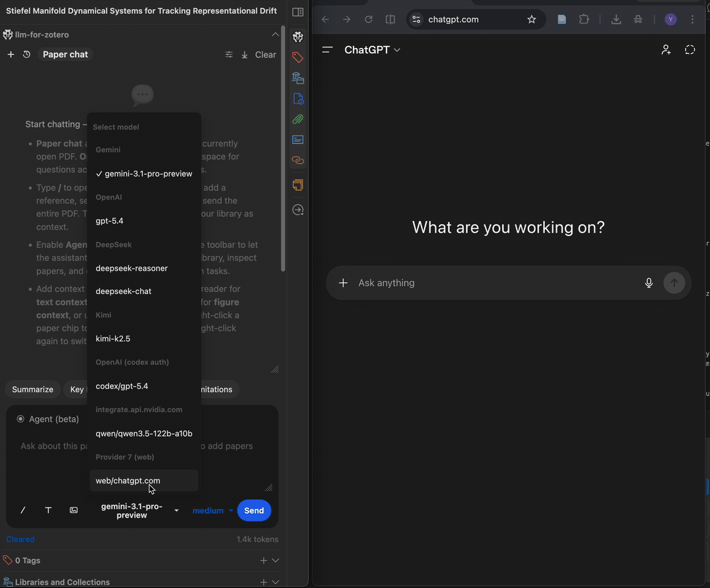Select codex/gpt-5.4 model

(x=144, y=386)
